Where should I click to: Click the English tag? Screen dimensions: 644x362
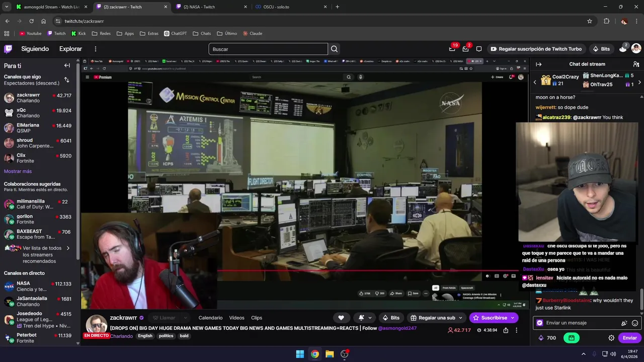[x=145, y=336]
